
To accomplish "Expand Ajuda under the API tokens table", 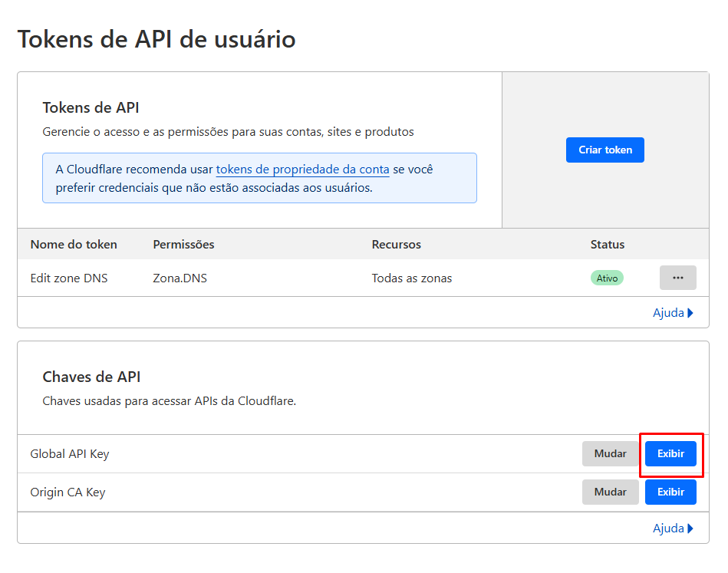I will 673,312.
